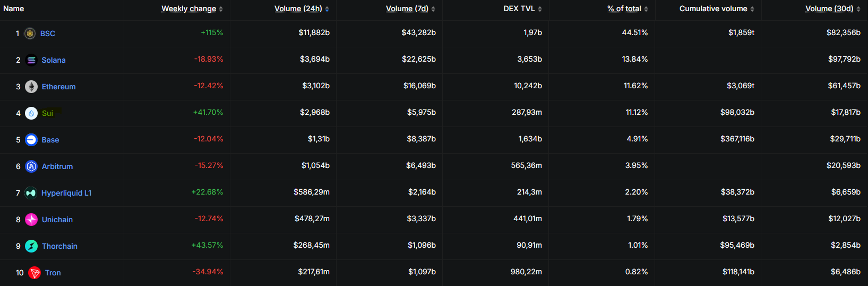
Task: Click the Base chain logo icon
Action: tap(31, 140)
